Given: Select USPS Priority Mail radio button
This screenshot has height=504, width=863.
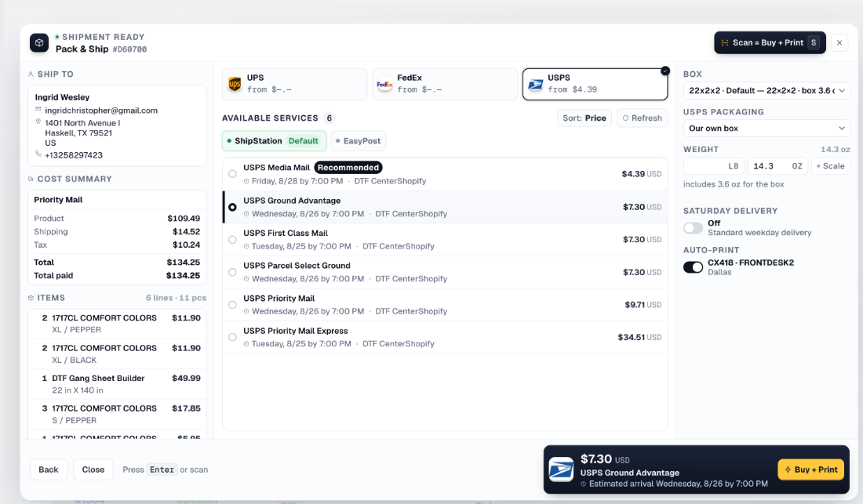Looking at the screenshot, I should pyautogui.click(x=232, y=304).
